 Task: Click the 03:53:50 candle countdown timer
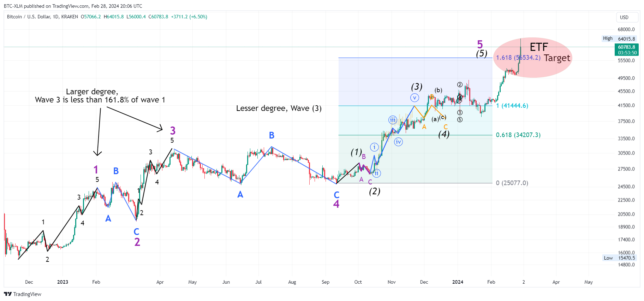click(627, 53)
